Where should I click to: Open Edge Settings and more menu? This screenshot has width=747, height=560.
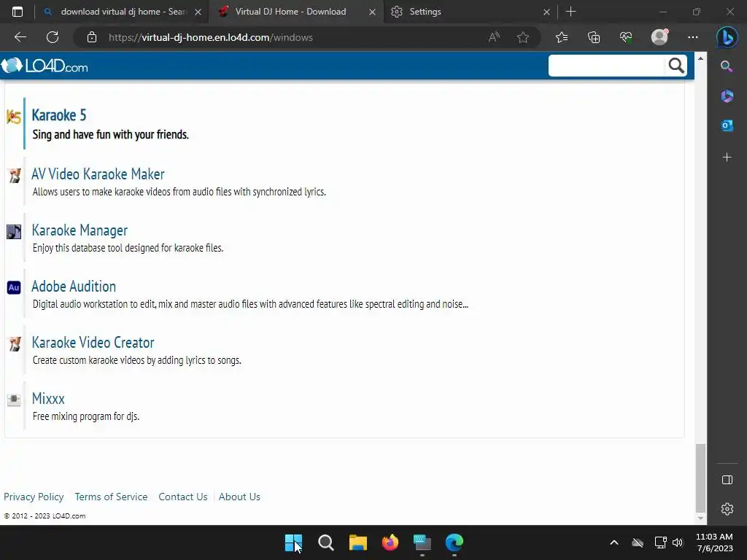click(693, 37)
